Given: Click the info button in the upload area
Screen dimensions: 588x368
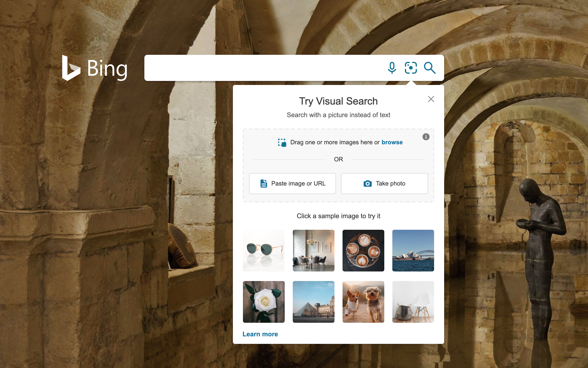Looking at the screenshot, I should (426, 136).
